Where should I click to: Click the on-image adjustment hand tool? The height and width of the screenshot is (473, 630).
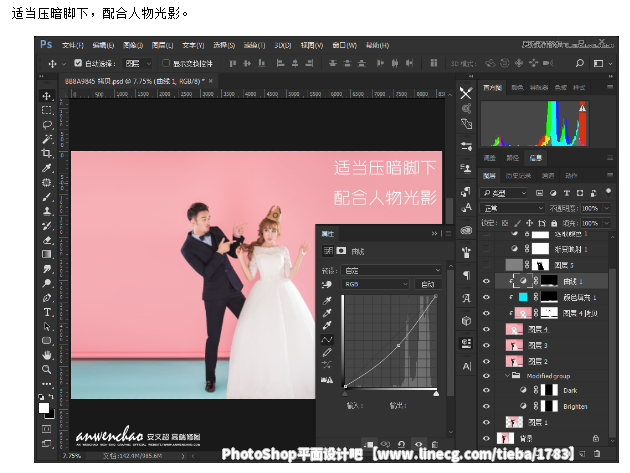327,285
